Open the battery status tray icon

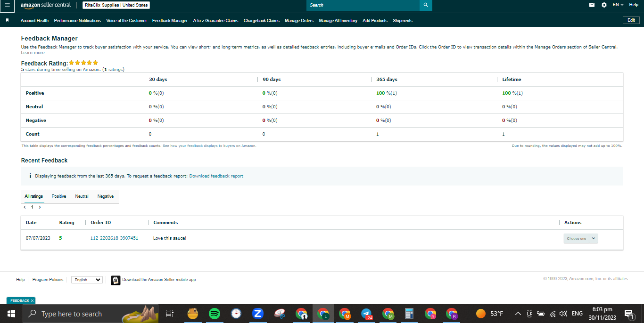pyautogui.click(x=541, y=314)
